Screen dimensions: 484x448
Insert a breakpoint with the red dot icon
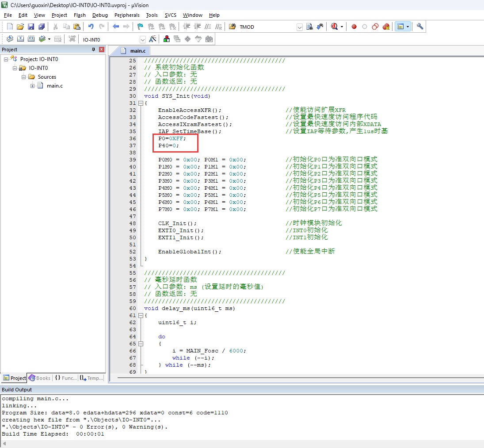click(x=354, y=27)
